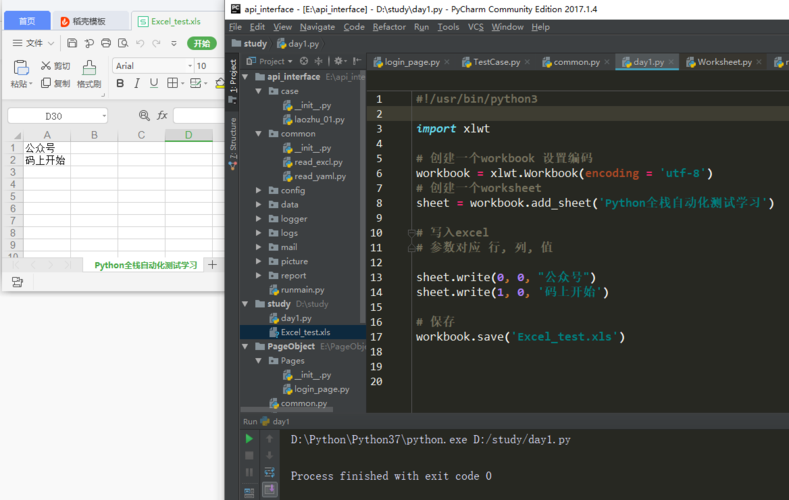The image size is (789, 500).
Task: Select the Python全栈自动化测试学习 sheet tab
Action: point(145,265)
